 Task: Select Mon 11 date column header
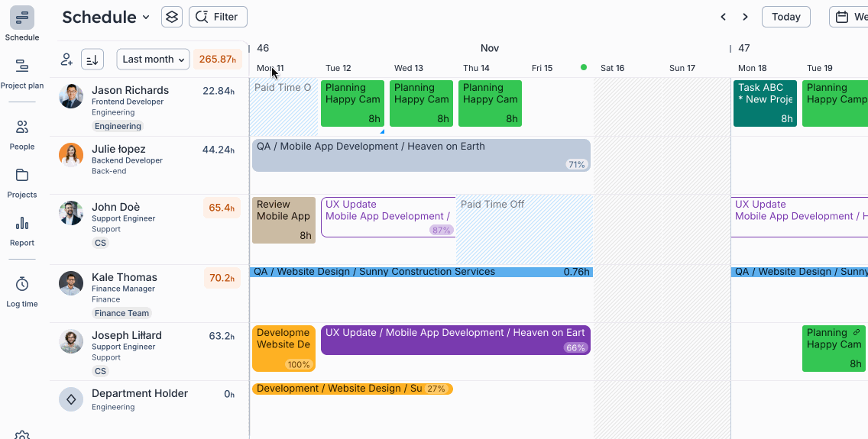[x=270, y=68]
